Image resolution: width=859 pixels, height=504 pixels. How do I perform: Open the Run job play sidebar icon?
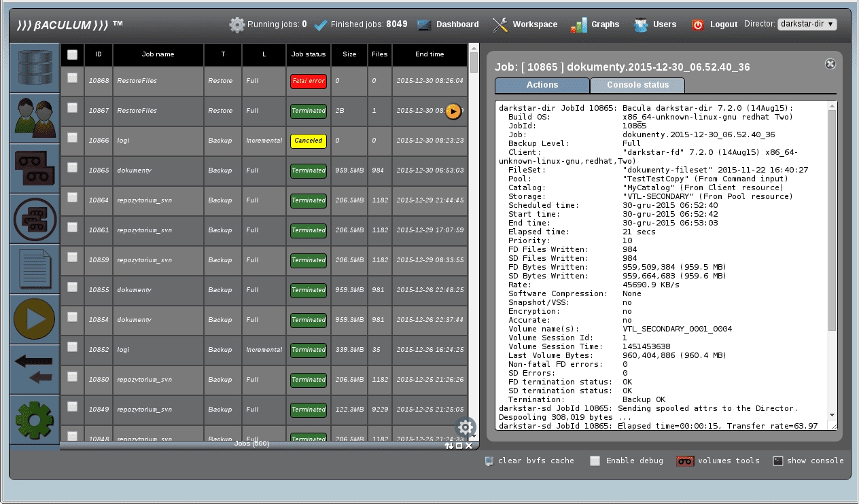[x=35, y=319]
